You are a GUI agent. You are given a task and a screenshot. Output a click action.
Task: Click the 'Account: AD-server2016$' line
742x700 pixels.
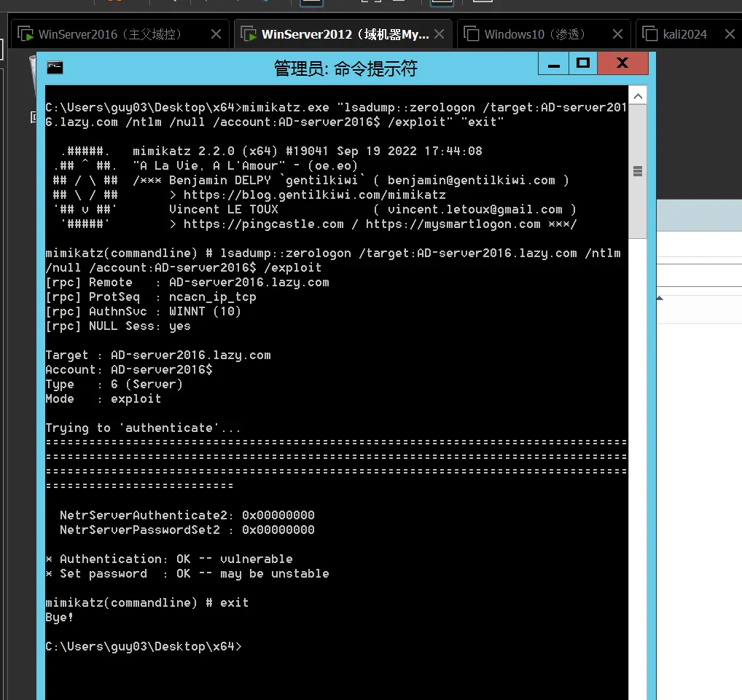(129, 369)
